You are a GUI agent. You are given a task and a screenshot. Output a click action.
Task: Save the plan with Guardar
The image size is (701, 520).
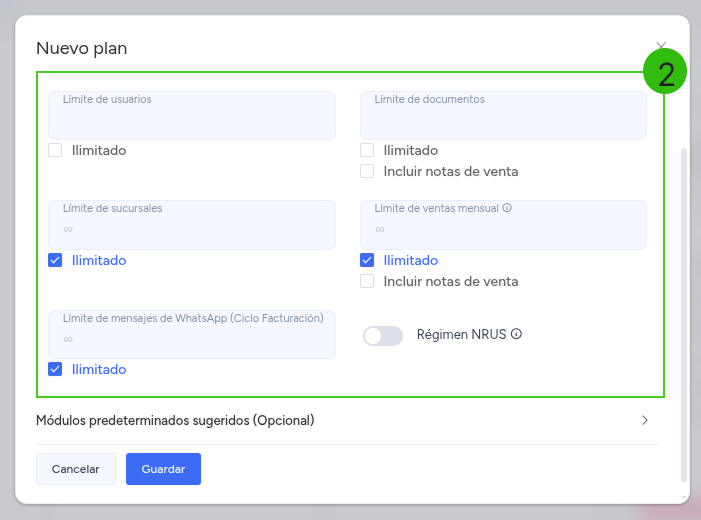[x=164, y=469]
